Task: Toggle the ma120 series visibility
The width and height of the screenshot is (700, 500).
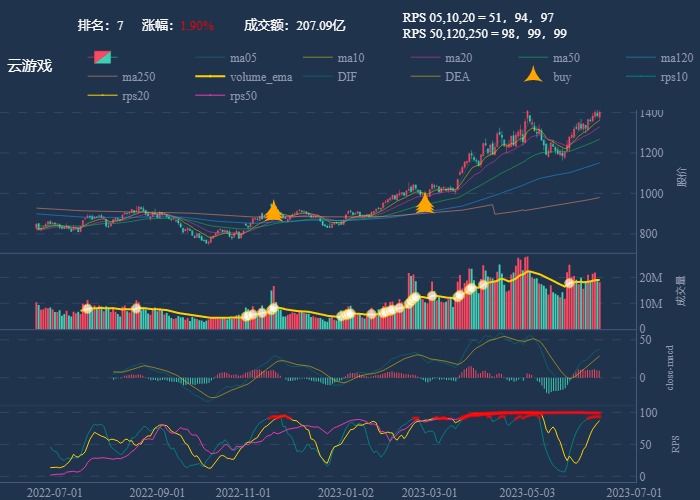Action: click(x=643, y=58)
